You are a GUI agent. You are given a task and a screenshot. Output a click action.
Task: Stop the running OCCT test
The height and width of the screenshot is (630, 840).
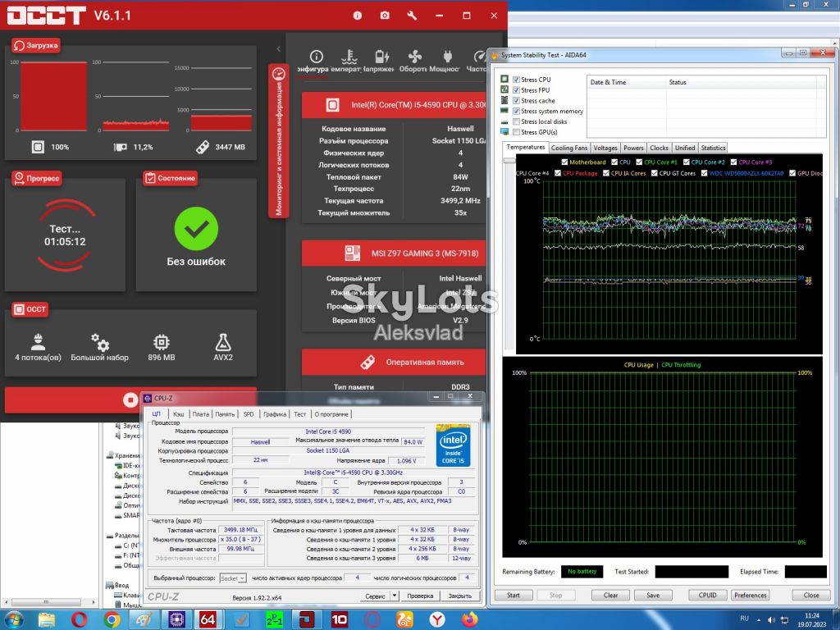[x=130, y=399]
